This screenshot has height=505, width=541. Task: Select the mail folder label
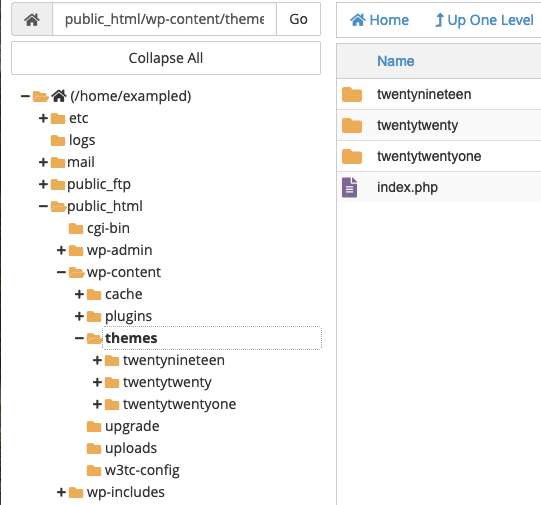tap(81, 162)
